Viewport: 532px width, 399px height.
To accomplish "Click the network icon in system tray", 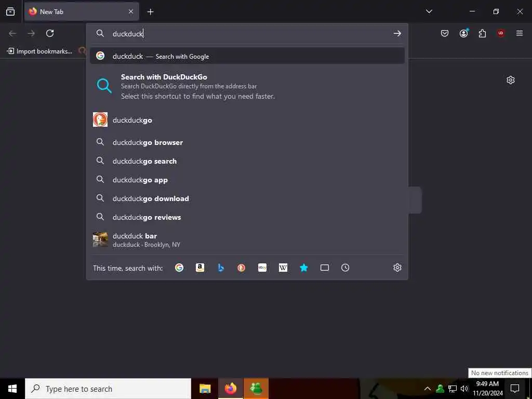I will point(453,389).
